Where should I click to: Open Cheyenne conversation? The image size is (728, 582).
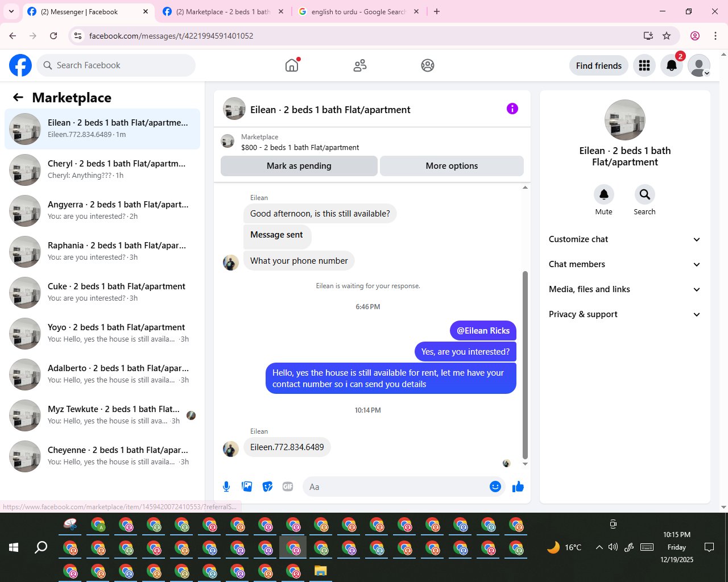pyautogui.click(x=102, y=456)
